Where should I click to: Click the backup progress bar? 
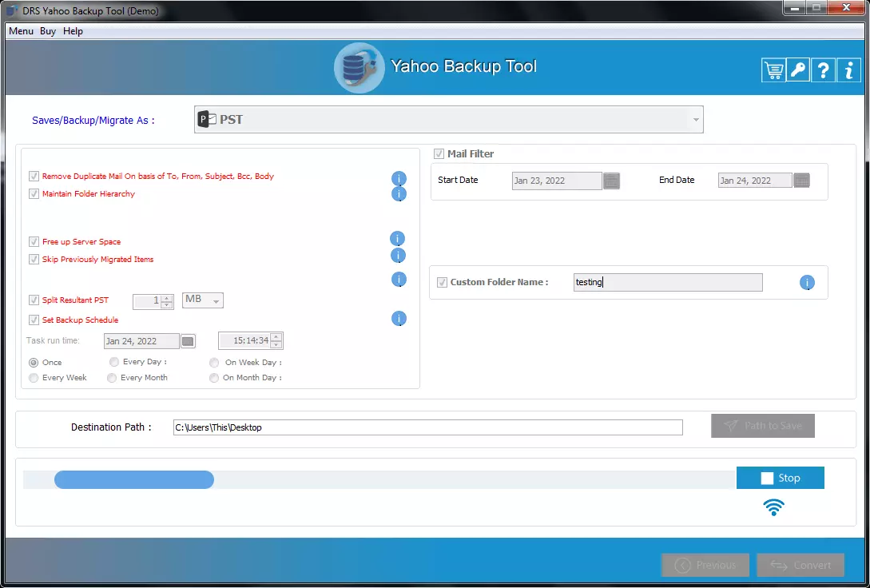pyautogui.click(x=379, y=480)
